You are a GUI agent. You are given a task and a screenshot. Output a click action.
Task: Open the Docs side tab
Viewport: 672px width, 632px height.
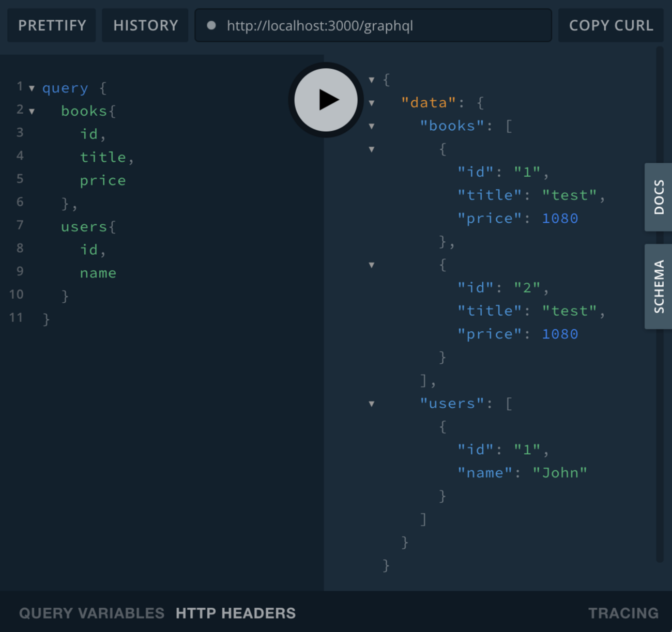click(x=658, y=197)
